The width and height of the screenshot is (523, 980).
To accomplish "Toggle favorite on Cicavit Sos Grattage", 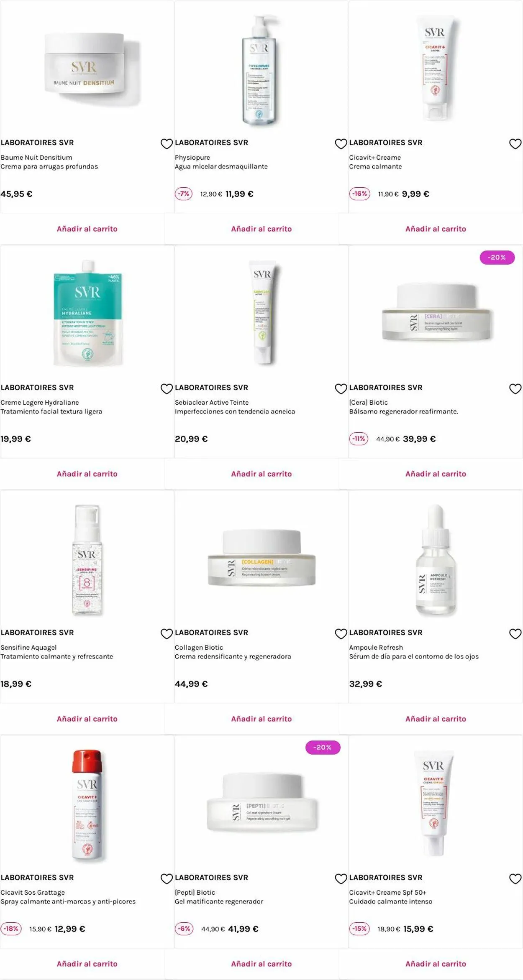I will pyautogui.click(x=167, y=879).
